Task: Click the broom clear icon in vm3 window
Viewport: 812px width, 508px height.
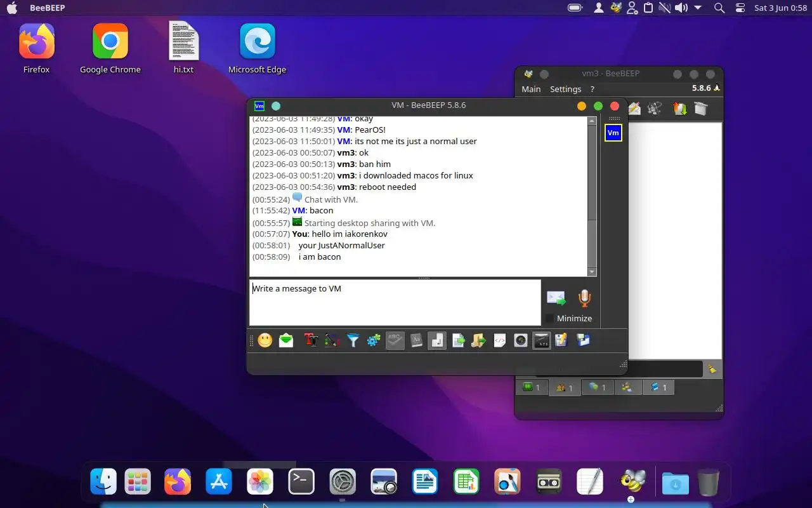Action: click(x=712, y=369)
